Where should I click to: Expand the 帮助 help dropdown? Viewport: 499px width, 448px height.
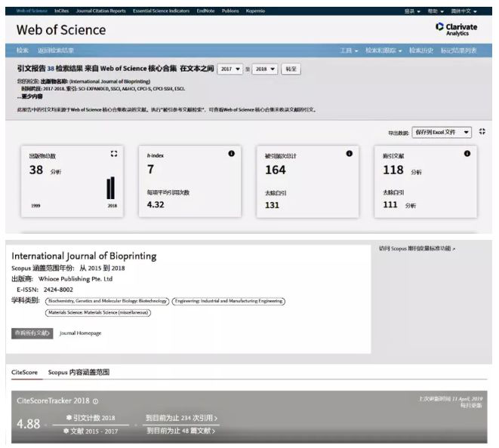[x=436, y=11]
